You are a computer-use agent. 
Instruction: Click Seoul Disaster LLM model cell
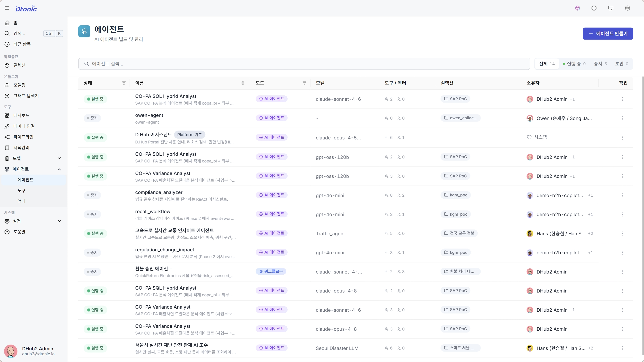[x=337, y=348]
